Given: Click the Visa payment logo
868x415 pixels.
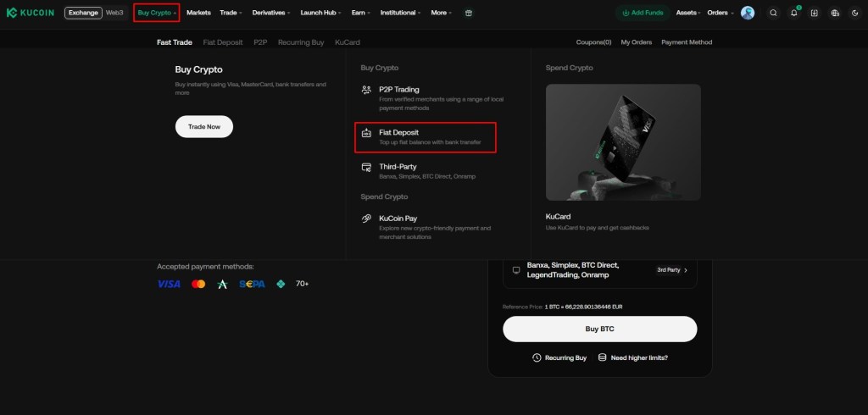Looking at the screenshot, I should click(x=169, y=284).
